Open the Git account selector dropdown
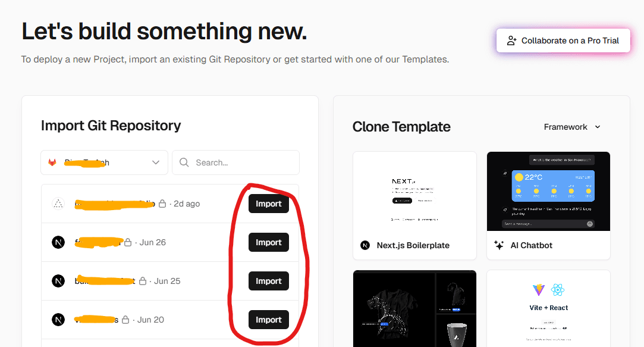 (104, 162)
